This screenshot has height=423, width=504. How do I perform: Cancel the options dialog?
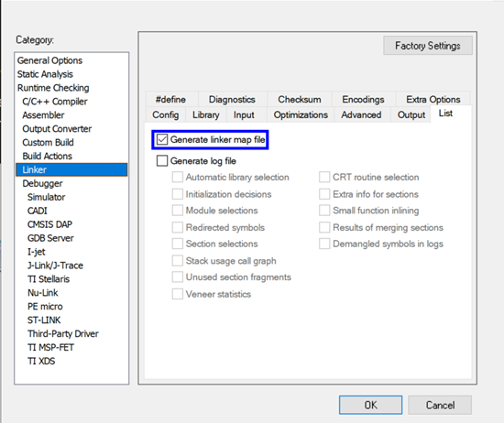point(440,405)
